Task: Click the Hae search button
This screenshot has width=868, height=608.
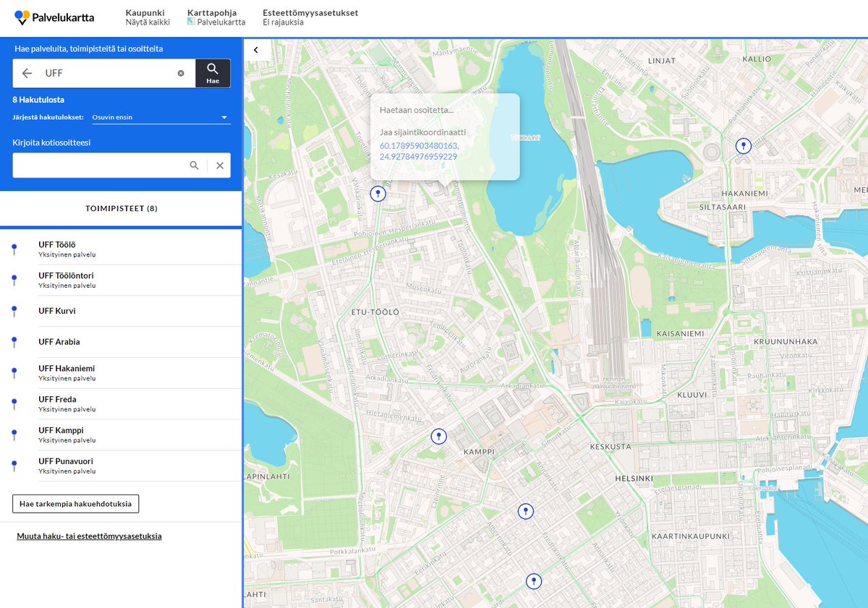Action: (213, 73)
